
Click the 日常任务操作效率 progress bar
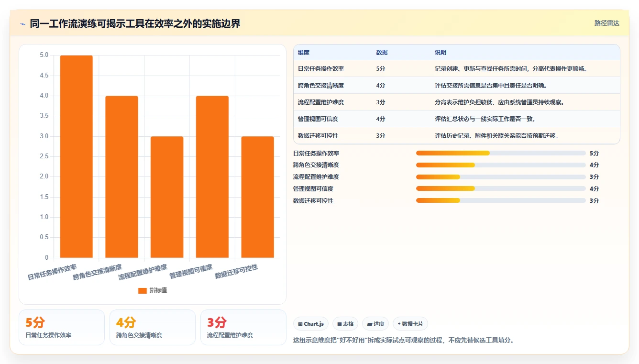[x=501, y=153]
